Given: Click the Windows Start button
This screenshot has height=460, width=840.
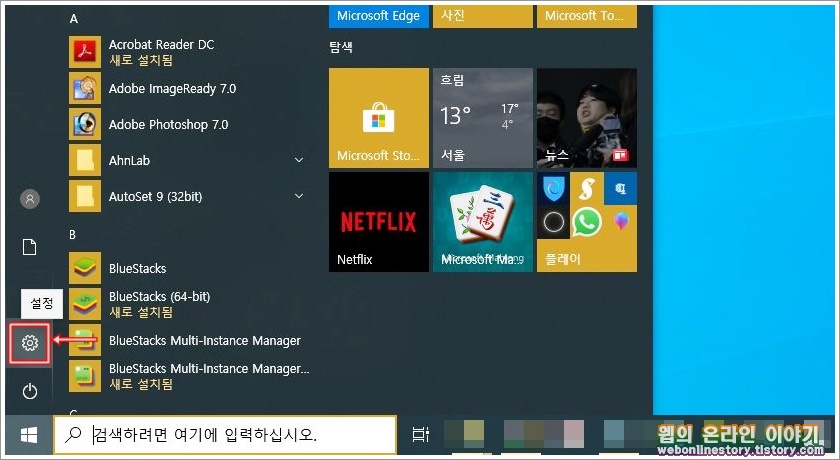Looking at the screenshot, I should pyautogui.click(x=29, y=435).
